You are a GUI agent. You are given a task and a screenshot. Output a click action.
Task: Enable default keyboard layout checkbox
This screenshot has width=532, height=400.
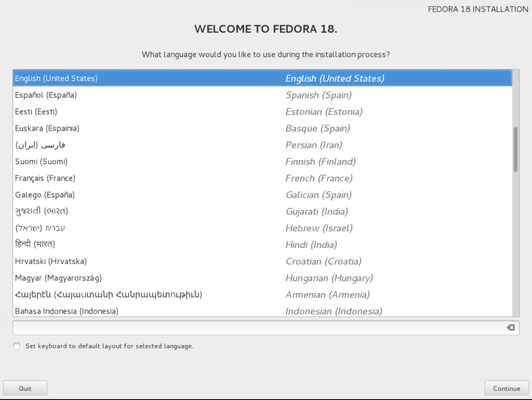(17, 346)
